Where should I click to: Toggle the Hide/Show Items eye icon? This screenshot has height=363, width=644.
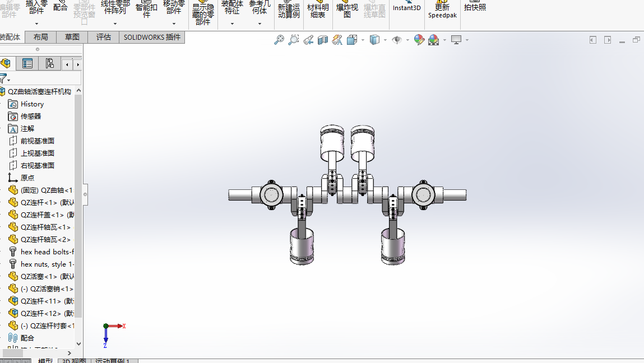(398, 40)
